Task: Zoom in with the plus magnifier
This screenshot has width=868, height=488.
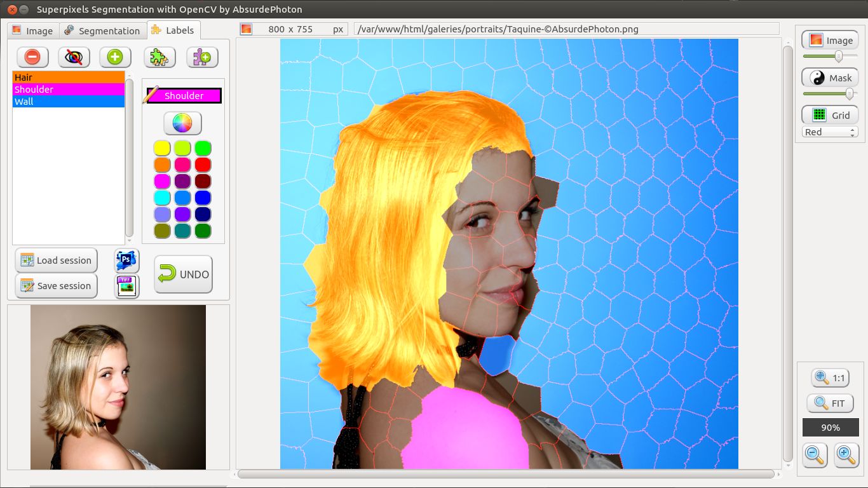Action: (846, 455)
